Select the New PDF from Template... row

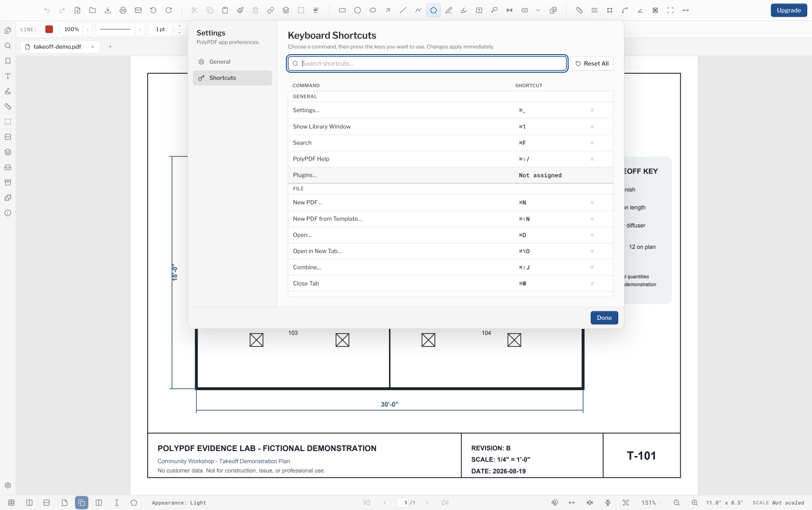(450, 219)
